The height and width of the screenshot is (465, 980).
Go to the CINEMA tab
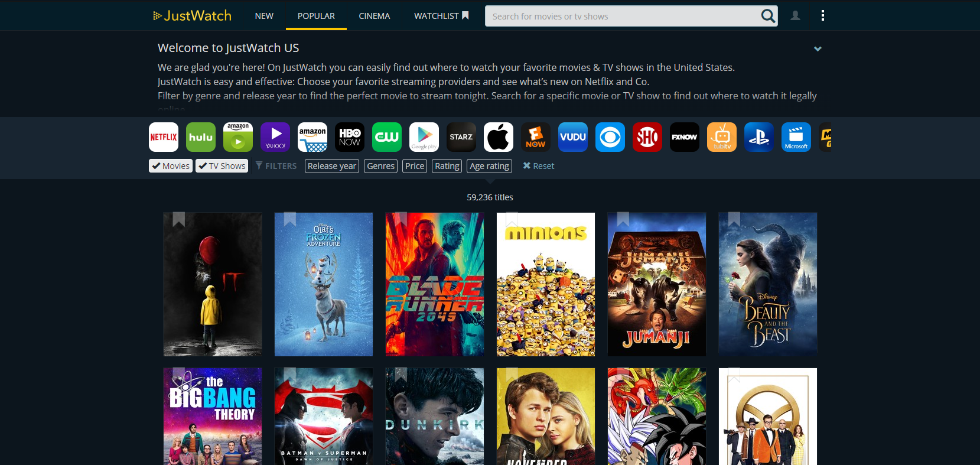pyautogui.click(x=375, y=16)
